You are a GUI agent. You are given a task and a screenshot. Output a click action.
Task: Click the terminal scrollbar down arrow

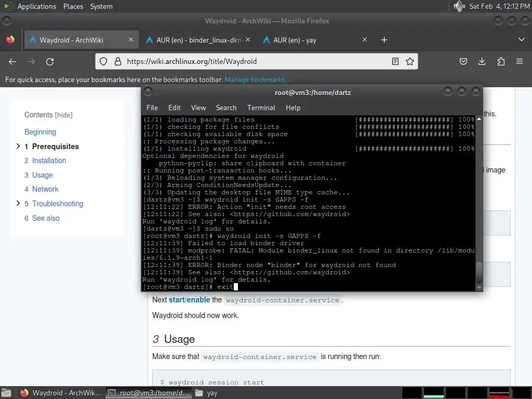tap(479, 288)
